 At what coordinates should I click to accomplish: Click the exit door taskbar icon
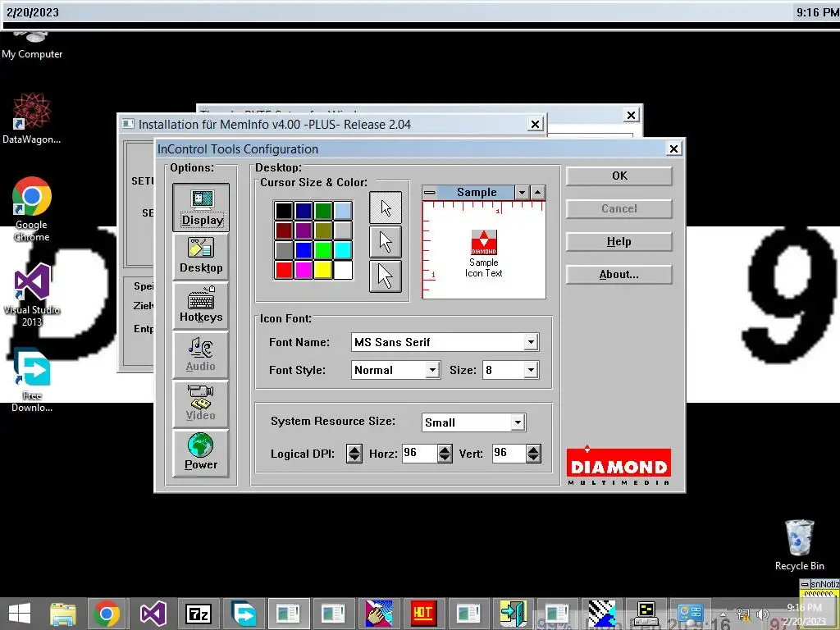point(514,614)
